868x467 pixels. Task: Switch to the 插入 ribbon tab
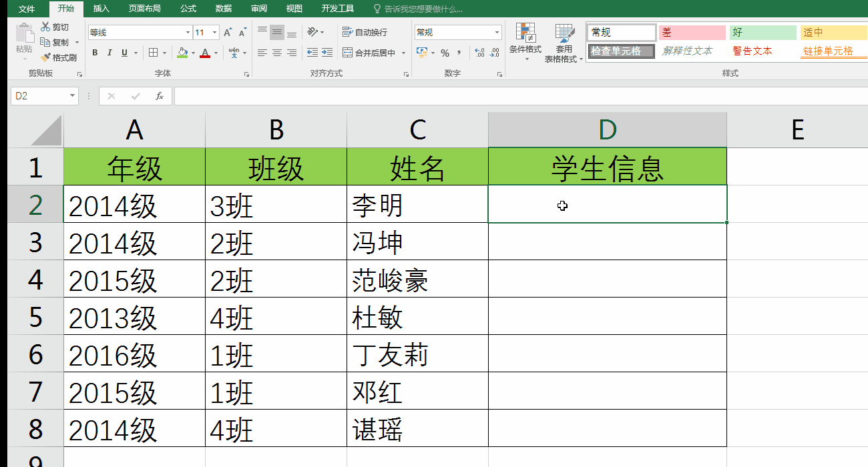tap(100, 9)
